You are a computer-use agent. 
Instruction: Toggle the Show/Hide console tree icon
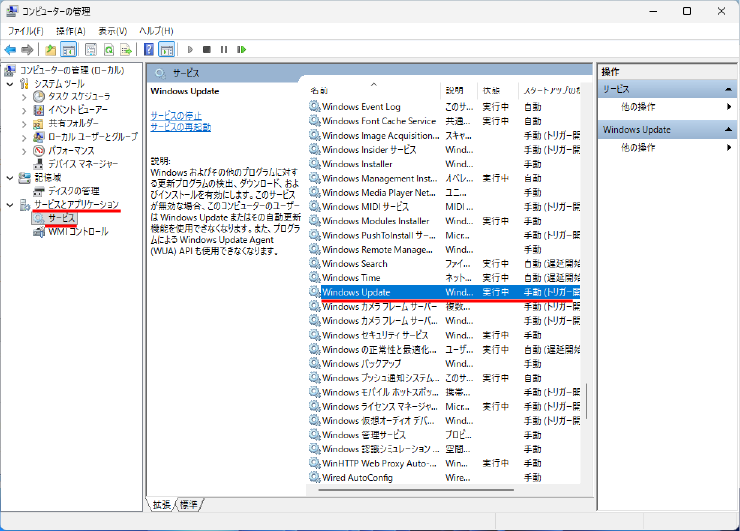[69, 50]
